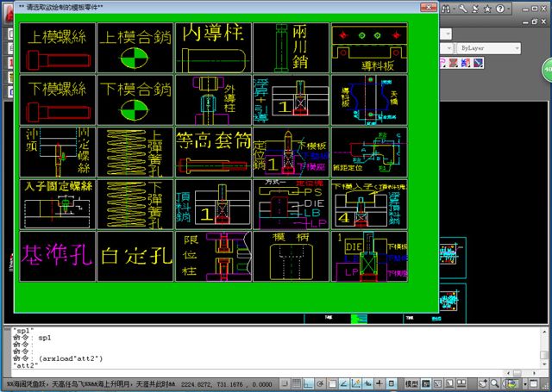This screenshot has width=552, height=392.
Task: Toggle quick properties in status bar
Action: pyautogui.click(x=392, y=383)
